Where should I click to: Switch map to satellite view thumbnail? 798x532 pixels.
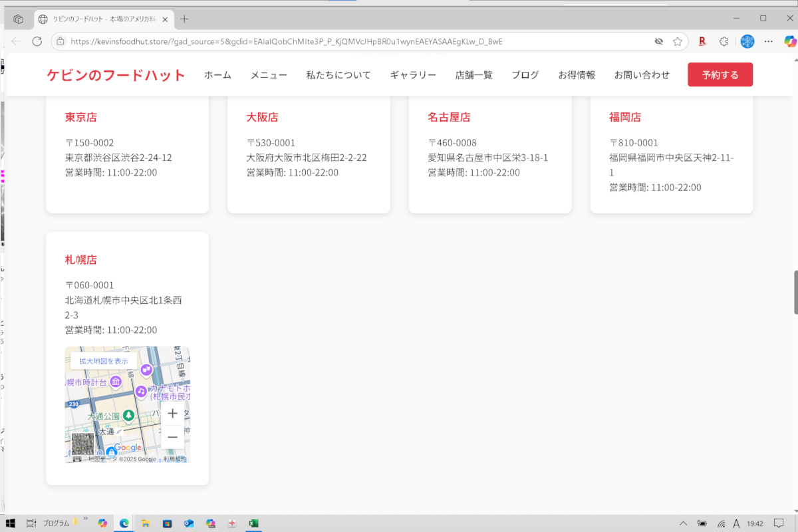point(82,444)
